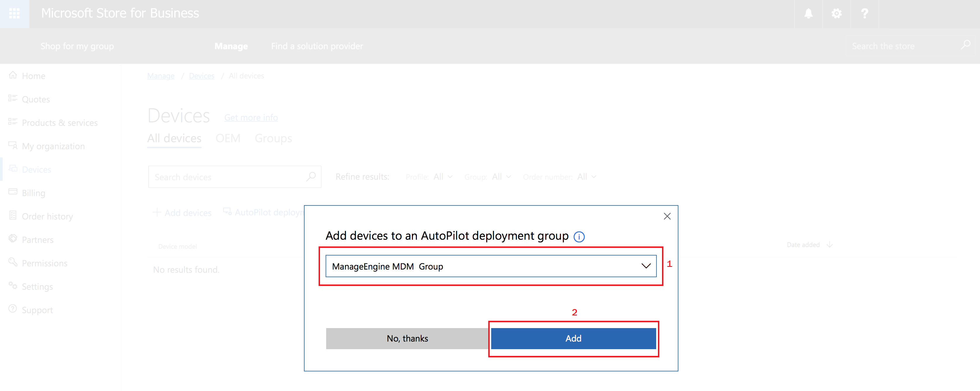Switch to the Groups tab

[273, 138]
